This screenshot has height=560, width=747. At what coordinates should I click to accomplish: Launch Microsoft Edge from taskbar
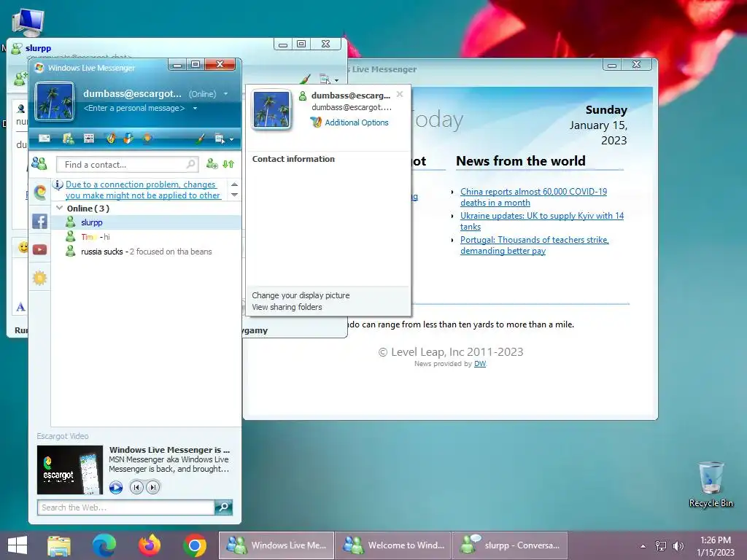point(104,545)
